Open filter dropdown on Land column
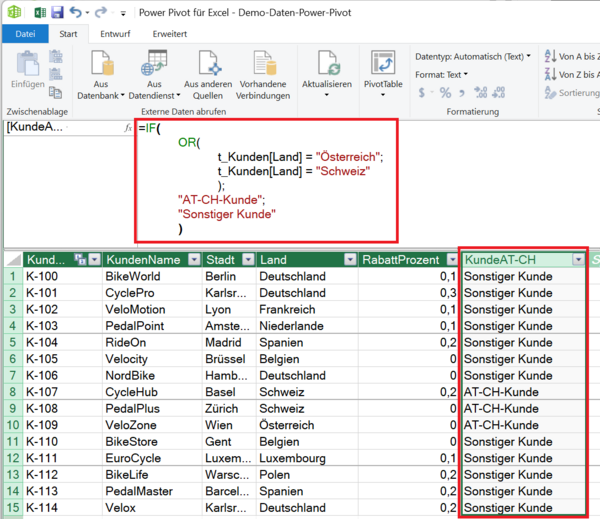 click(349, 260)
